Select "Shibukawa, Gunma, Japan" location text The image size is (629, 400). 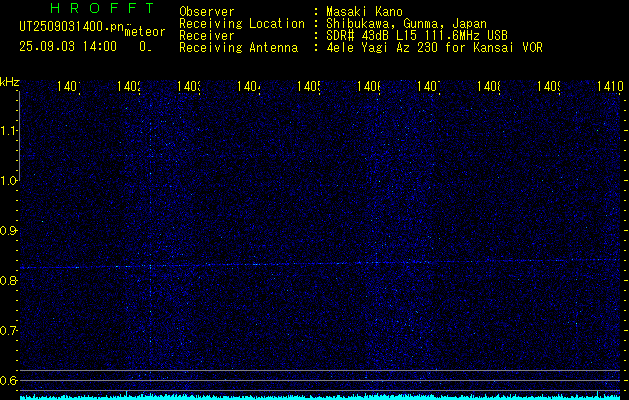[406, 24]
